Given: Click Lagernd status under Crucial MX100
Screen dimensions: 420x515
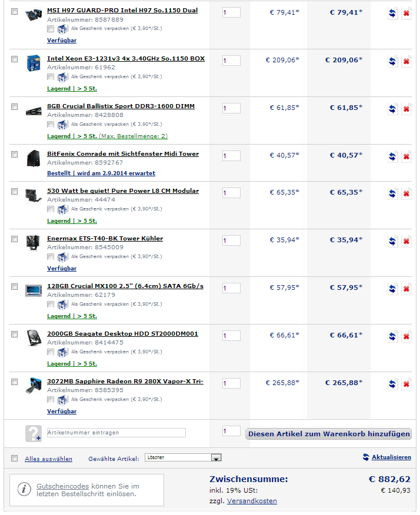Looking at the screenshot, I should coord(72,316).
